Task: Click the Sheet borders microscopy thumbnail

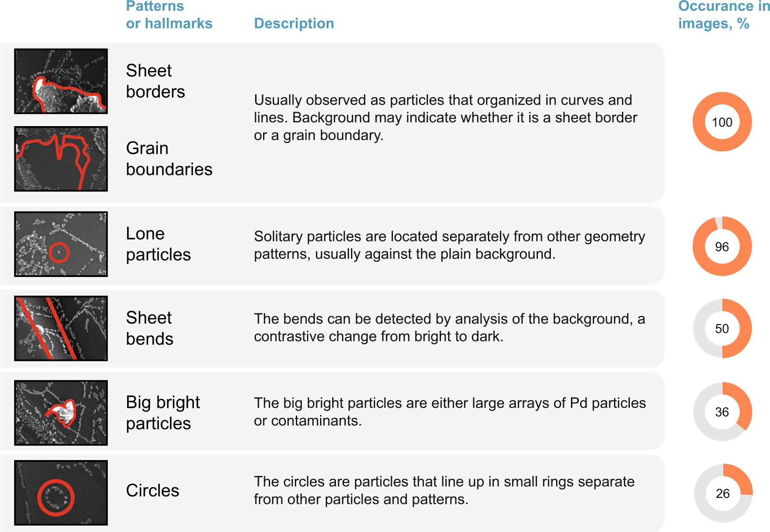Action: pos(61,81)
